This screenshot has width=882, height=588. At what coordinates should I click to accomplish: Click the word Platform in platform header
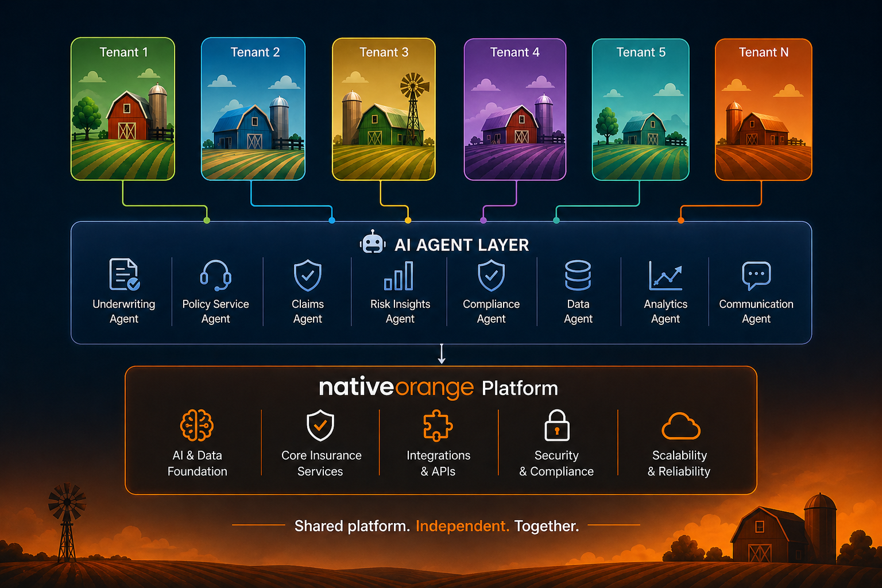[520, 389]
